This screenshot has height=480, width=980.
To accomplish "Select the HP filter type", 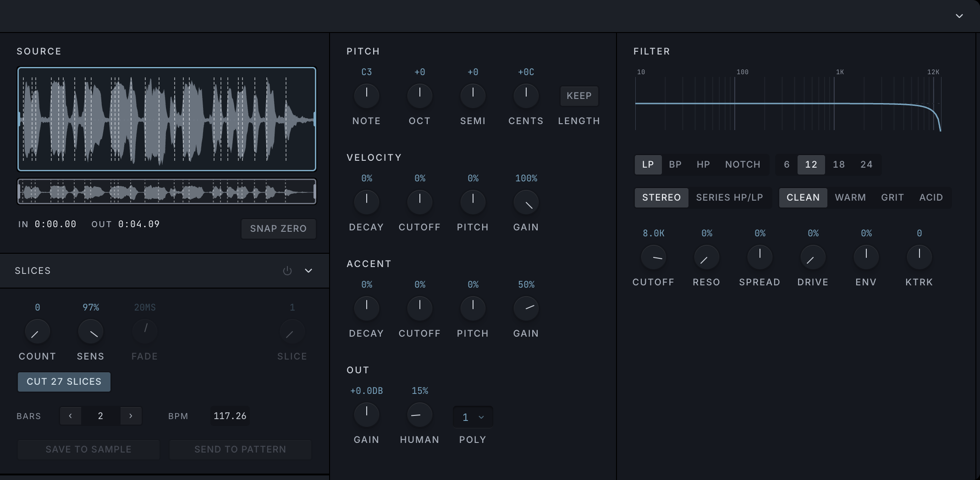I will tap(703, 164).
